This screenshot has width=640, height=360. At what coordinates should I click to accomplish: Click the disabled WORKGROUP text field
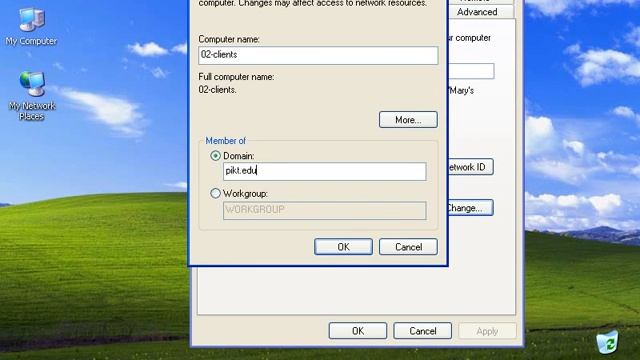[x=324, y=210]
